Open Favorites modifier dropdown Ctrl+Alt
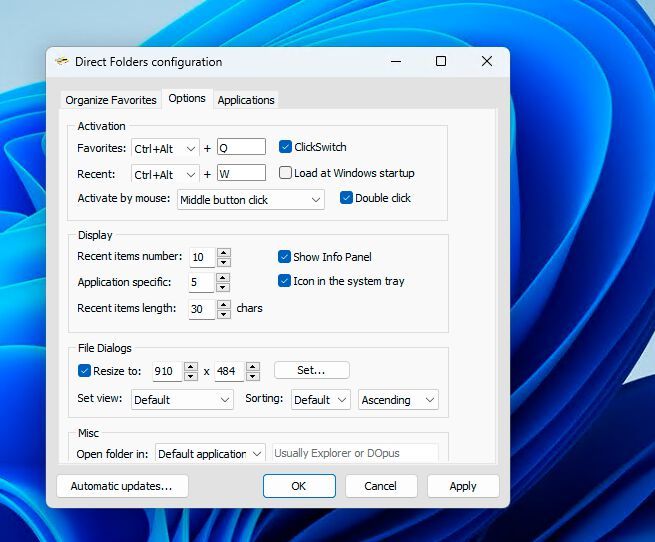This screenshot has width=655, height=542. (x=165, y=148)
